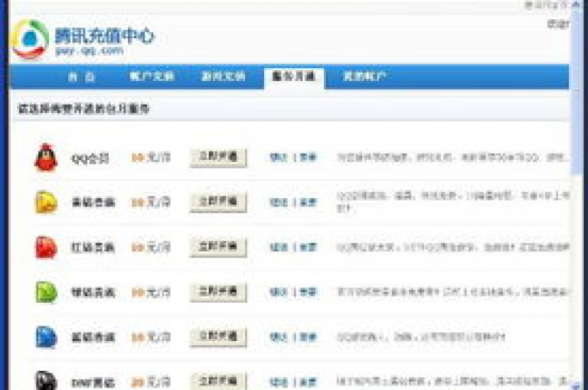Click 立即开通 for 蓝钻贵族
This screenshot has width=588, height=390.
(x=218, y=337)
